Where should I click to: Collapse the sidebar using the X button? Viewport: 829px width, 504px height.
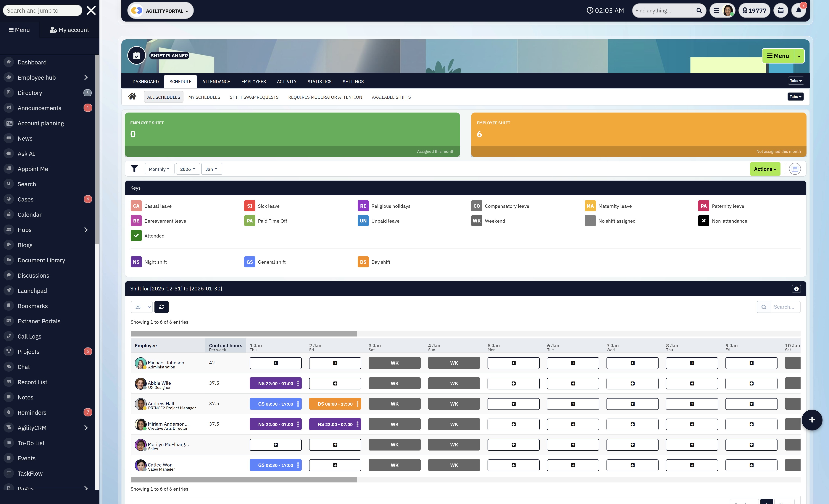point(91,10)
